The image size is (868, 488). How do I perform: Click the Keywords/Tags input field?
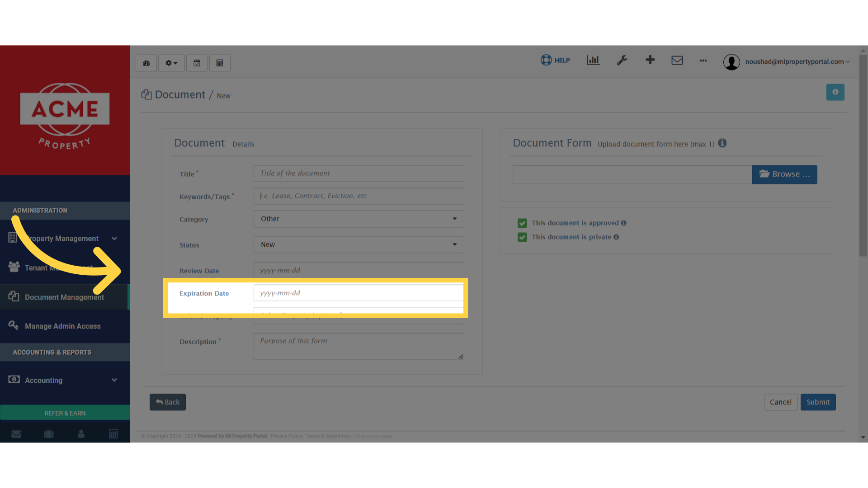point(359,196)
